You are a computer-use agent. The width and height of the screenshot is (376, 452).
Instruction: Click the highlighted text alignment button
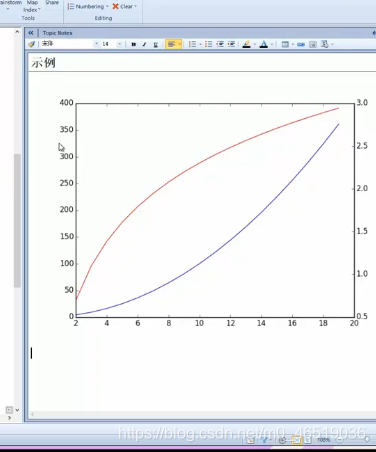click(x=171, y=44)
